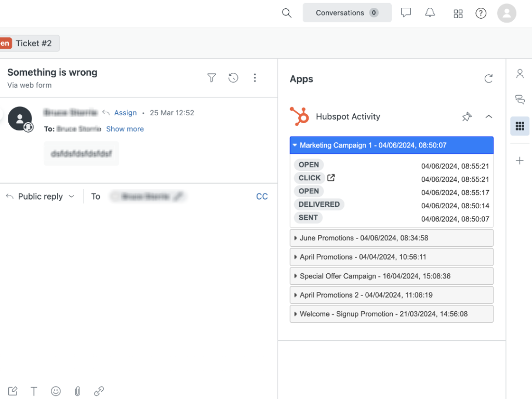
Task: Pin the Hubspot Activity app
Action: tap(466, 117)
